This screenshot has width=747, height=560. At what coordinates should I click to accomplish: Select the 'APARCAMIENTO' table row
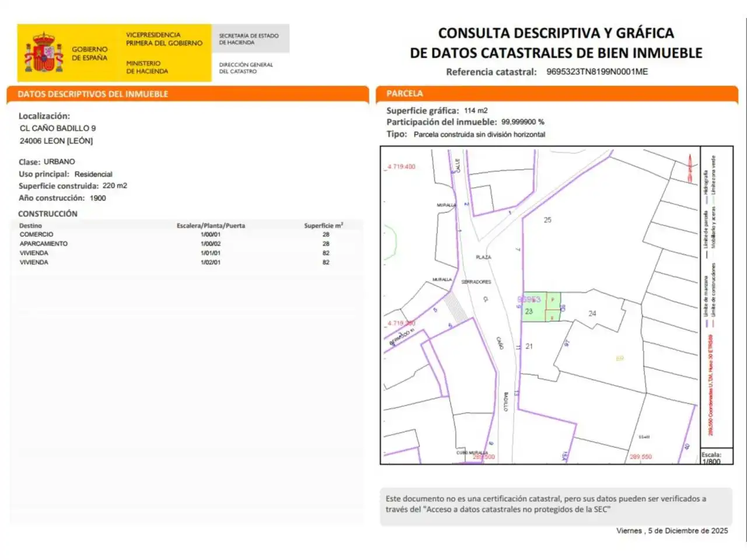[x=187, y=244]
